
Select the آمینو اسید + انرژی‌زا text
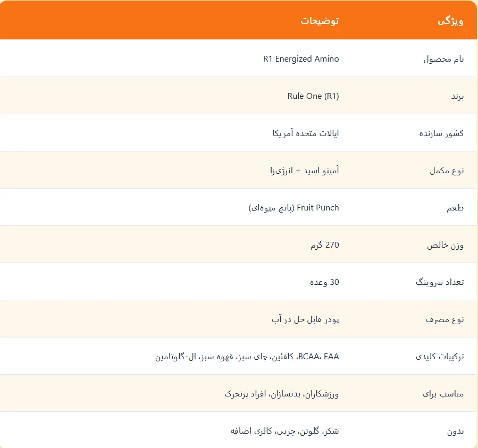pos(304,171)
